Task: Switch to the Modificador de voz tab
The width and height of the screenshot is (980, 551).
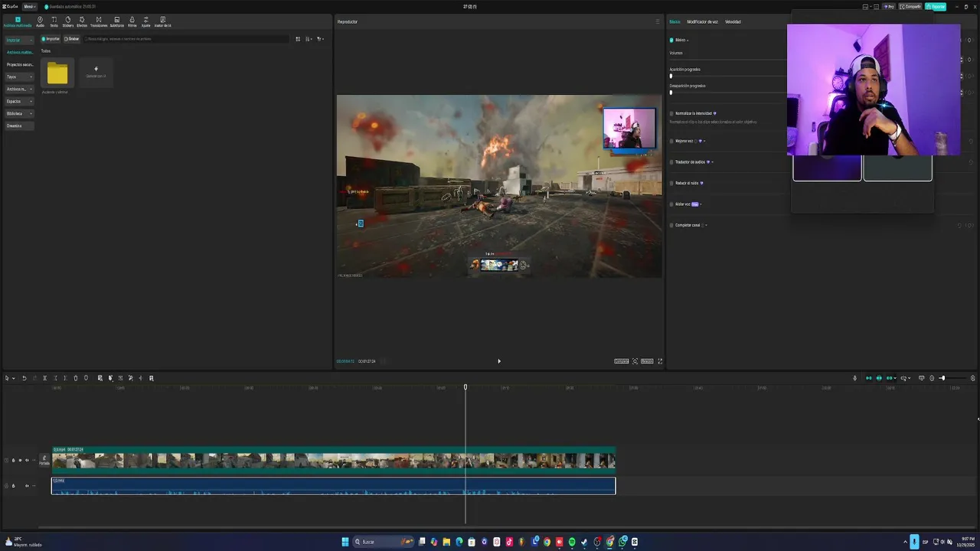Action: (x=702, y=21)
